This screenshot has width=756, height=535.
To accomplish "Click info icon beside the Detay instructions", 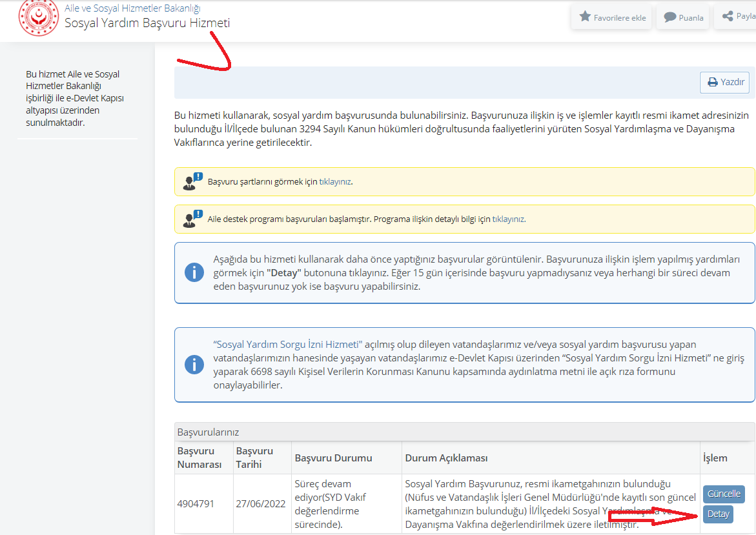I will coord(194,272).
